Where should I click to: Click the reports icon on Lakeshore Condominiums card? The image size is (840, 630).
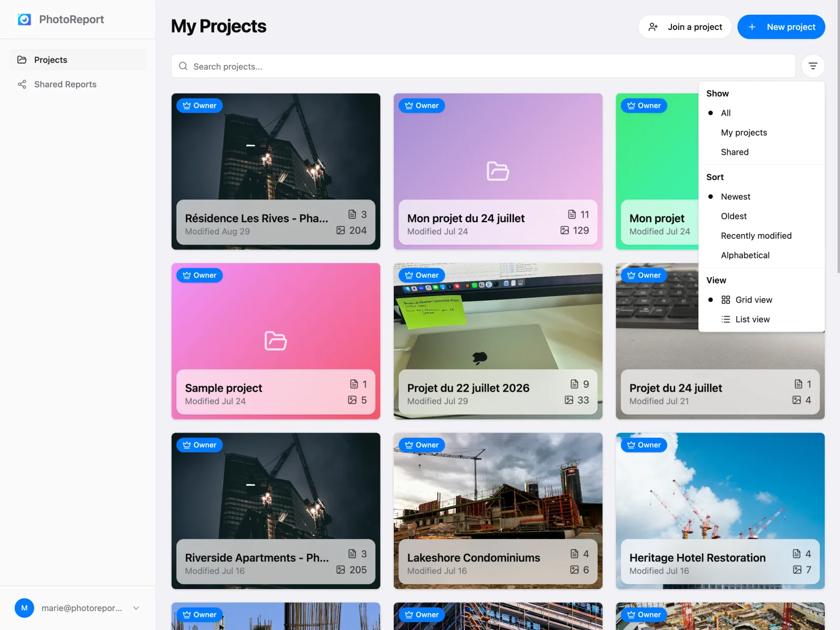574,554
